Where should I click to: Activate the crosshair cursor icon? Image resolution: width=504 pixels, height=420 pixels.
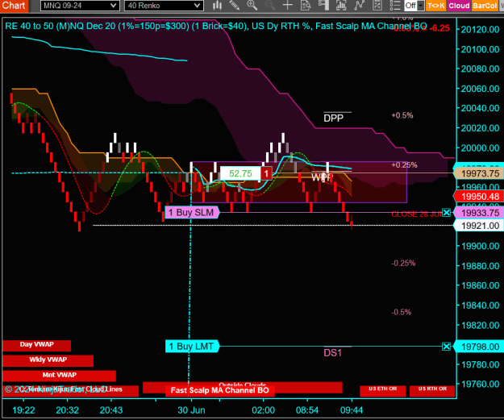coord(287,6)
